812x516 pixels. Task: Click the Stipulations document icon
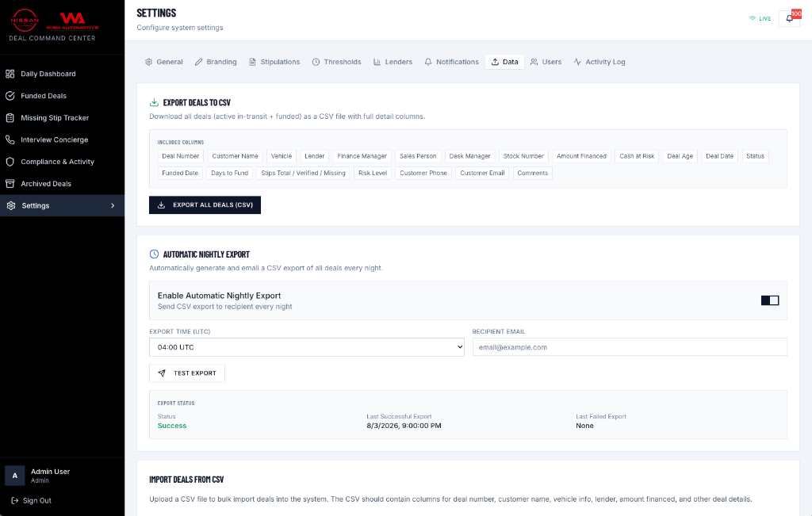(252, 62)
